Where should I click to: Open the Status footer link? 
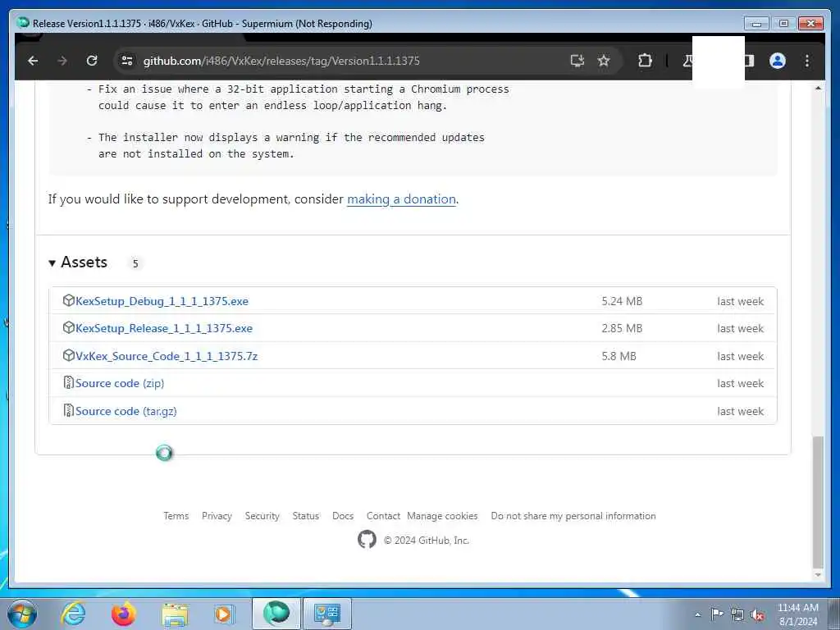[305, 516]
